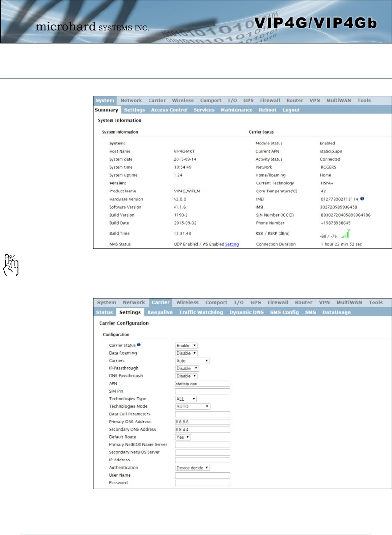Expand the Carriers Auto dropdown
The width and height of the screenshot is (392, 535).
click(x=192, y=361)
